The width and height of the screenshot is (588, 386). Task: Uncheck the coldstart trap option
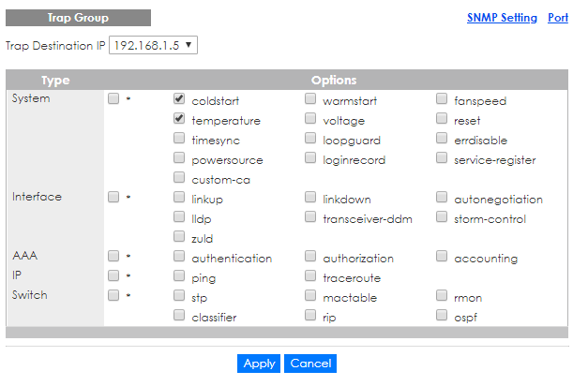[x=179, y=99]
